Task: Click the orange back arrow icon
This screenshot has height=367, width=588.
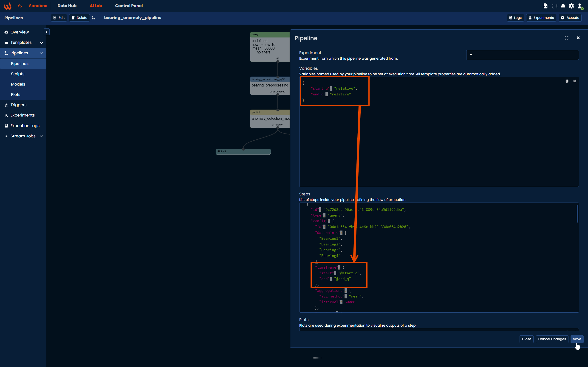Action: coord(20,6)
